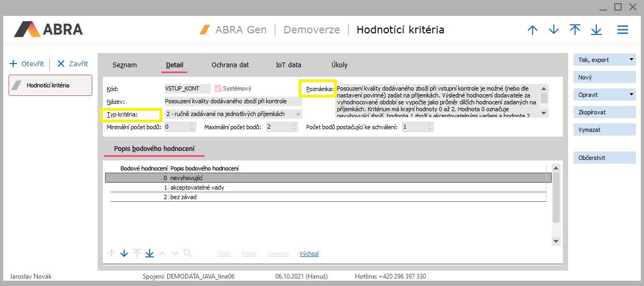Image resolution: width=644 pixels, height=286 pixels.
Task: Click the previous record up arrow icon
Action: click(533, 30)
